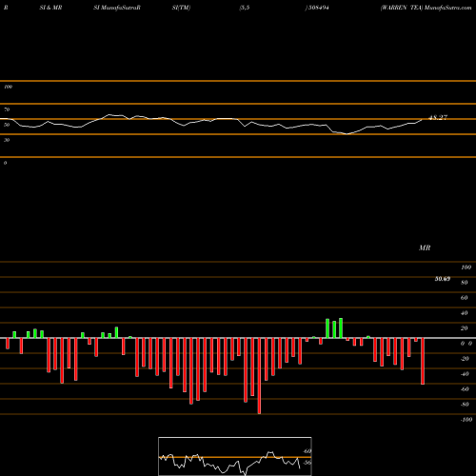The height and width of the screenshot is (476, 476).
Task: Click the RSI axis label 0 on the left
Action: (x=5, y=163)
